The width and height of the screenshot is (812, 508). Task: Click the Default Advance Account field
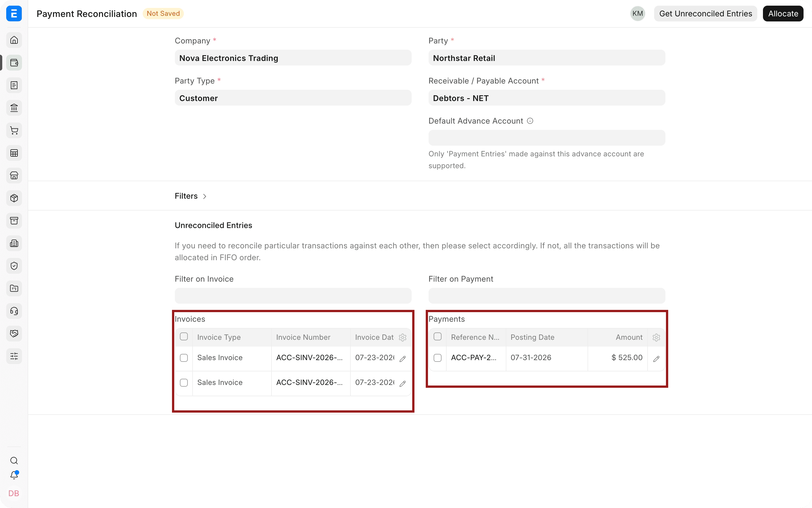[547, 138]
